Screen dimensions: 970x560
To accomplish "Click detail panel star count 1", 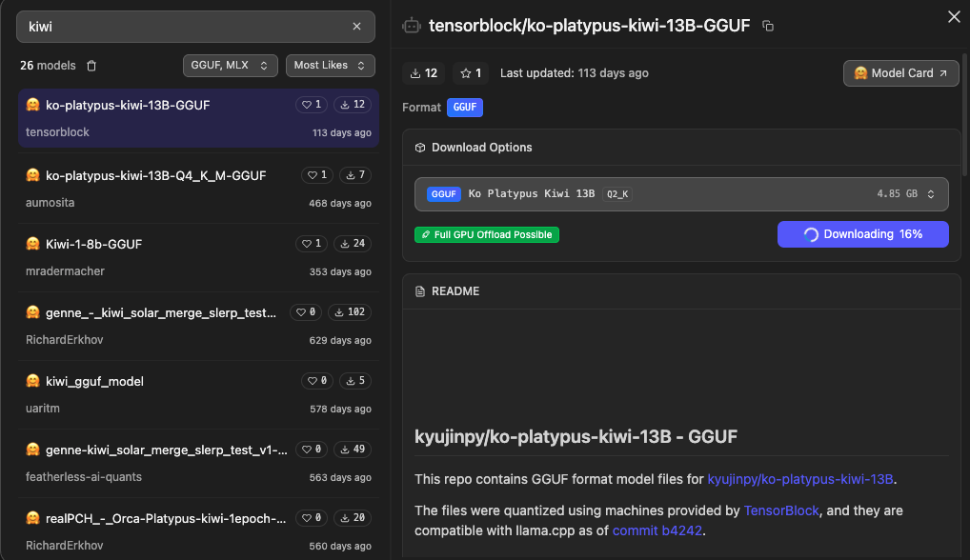I will point(471,73).
